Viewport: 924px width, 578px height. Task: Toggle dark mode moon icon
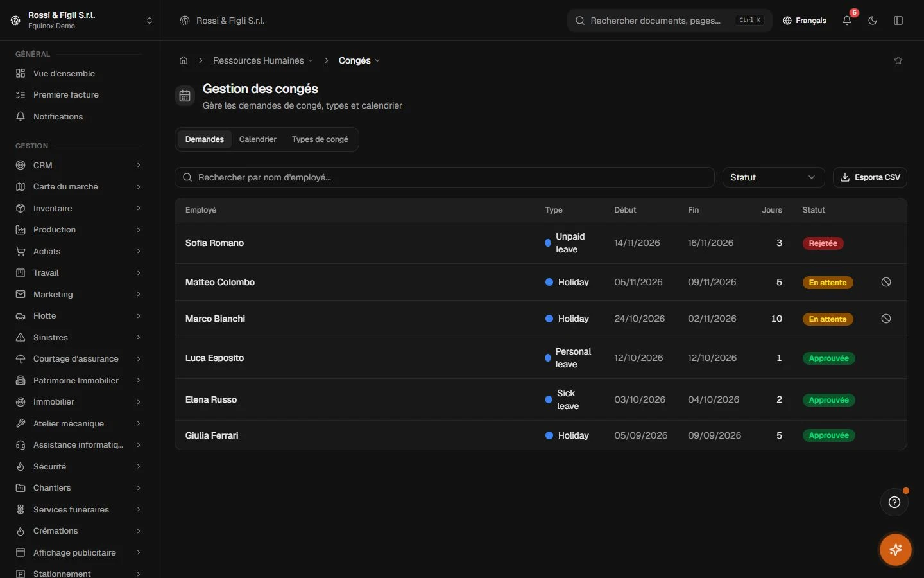click(x=873, y=21)
